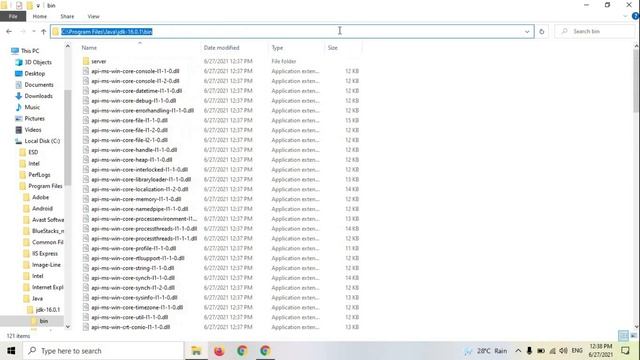Select IIS Express folder in tree
The height and width of the screenshot is (360, 640).
click(45, 253)
